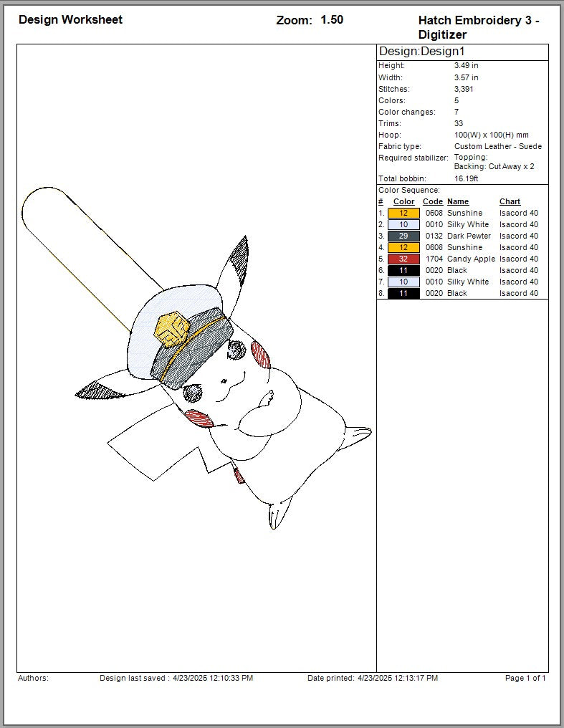
Task: Click the Dark Pewter color swatch
Action: (x=403, y=236)
